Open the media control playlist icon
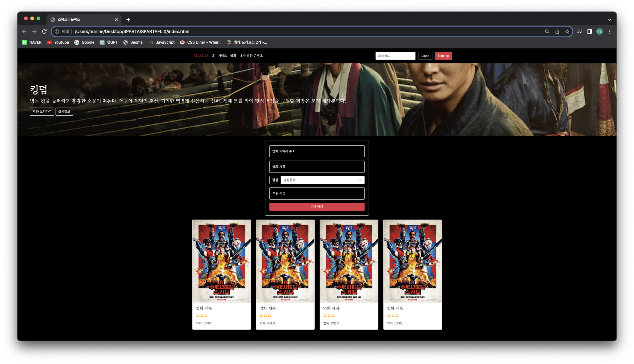The height and width of the screenshot is (364, 634). click(579, 32)
